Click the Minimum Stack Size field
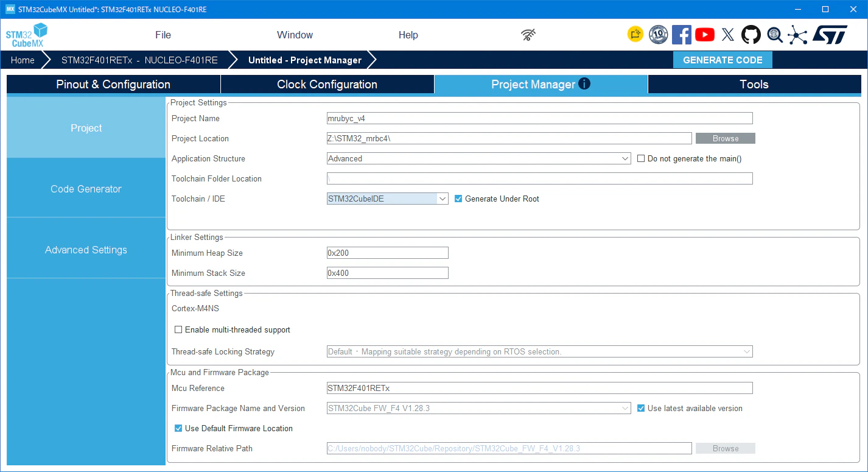Screen dimensions: 868x472 pos(388,273)
